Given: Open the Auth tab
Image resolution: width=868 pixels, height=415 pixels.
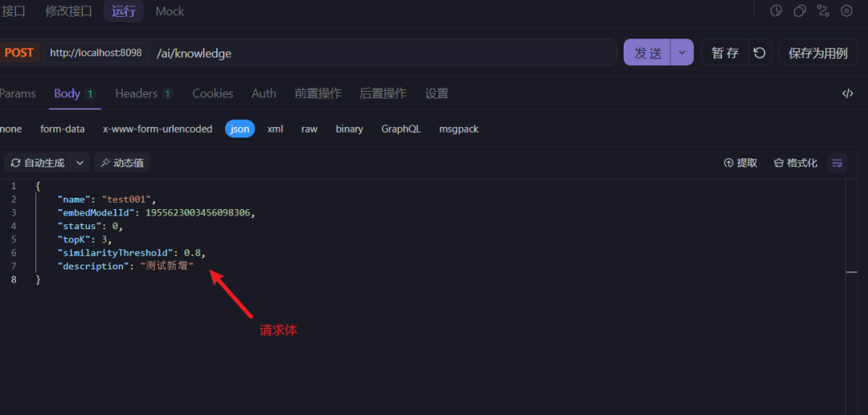Looking at the screenshot, I should 264,93.
